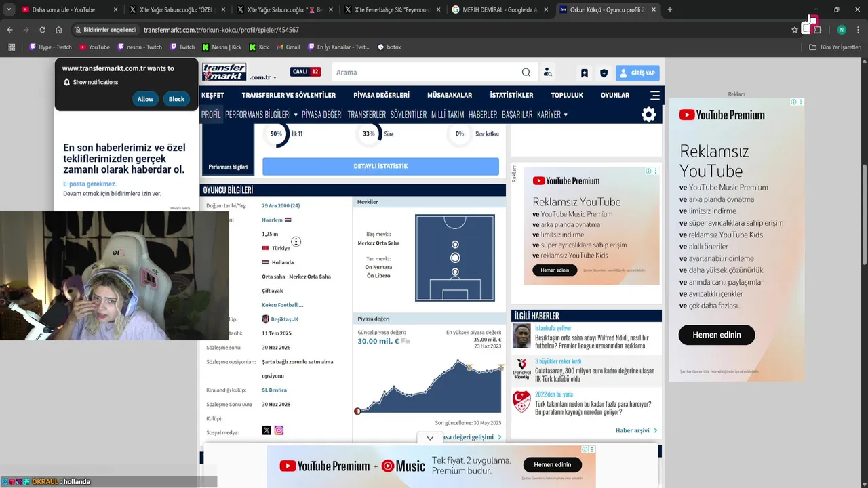This screenshot has width=868, height=488.
Task: Click the three-dot handle near Türkiye
Action: coord(296,242)
